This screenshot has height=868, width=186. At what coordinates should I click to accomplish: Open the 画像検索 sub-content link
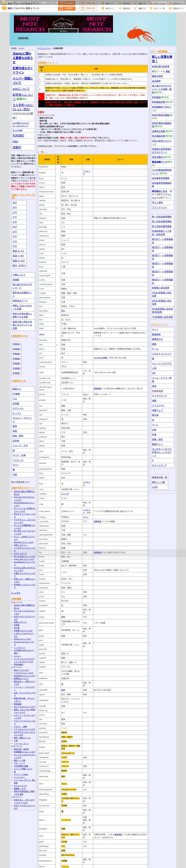point(156,335)
